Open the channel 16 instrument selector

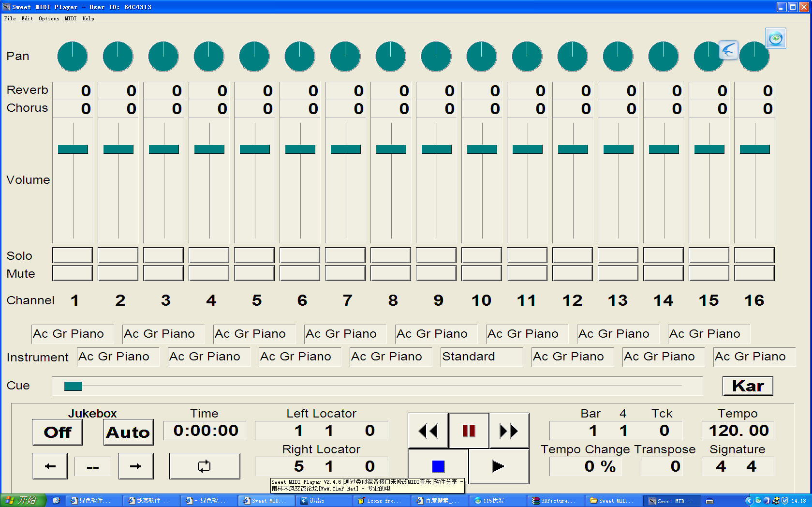coord(753,357)
